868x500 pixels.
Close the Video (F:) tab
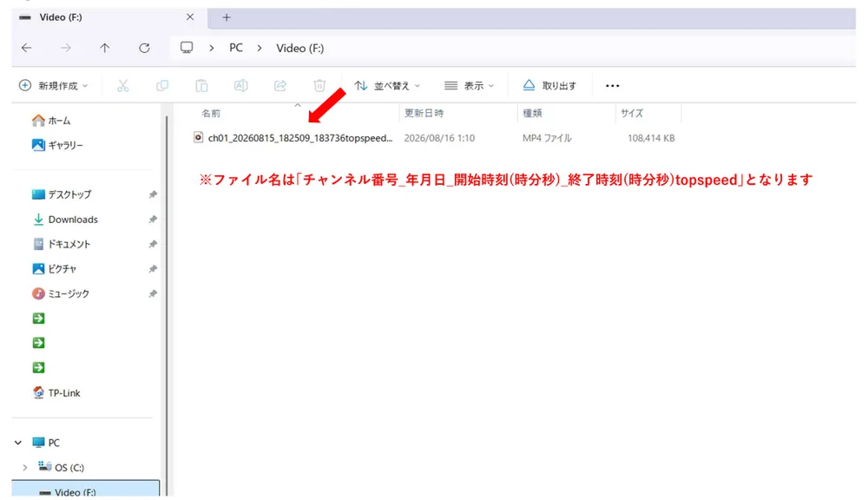[x=190, y=17]
